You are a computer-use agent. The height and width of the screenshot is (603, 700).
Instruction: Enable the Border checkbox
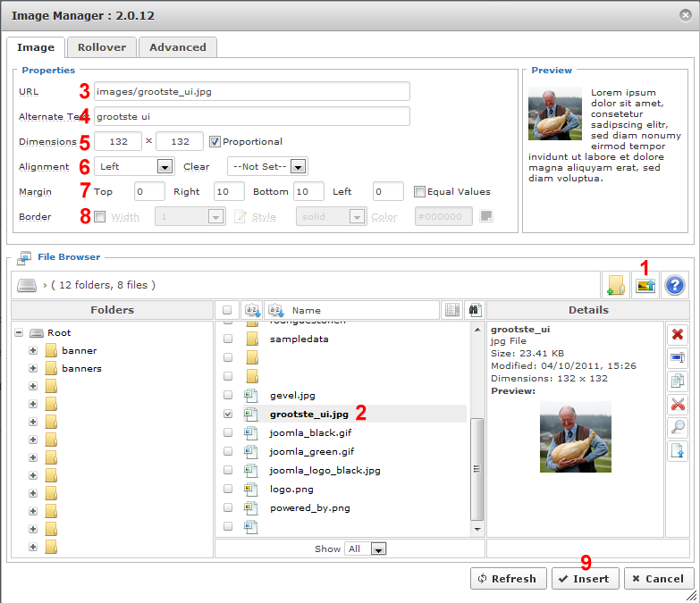pos(99,216)
